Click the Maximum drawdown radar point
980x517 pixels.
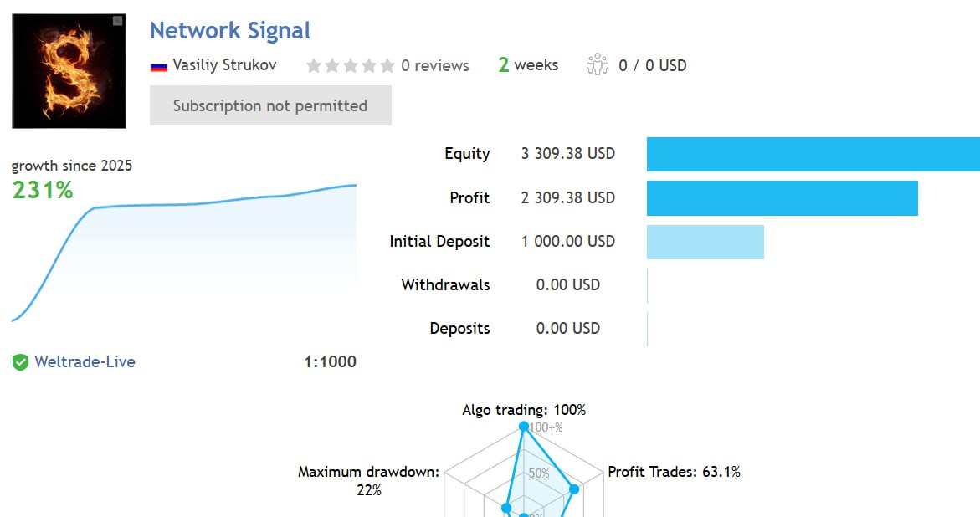tap(506, 508)
